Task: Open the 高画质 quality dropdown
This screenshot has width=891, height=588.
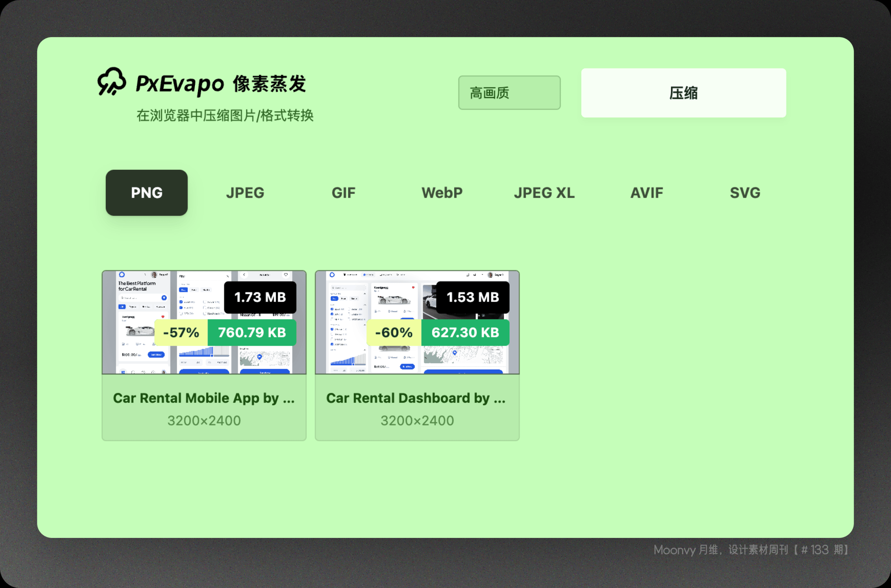Action: (509, 93)
